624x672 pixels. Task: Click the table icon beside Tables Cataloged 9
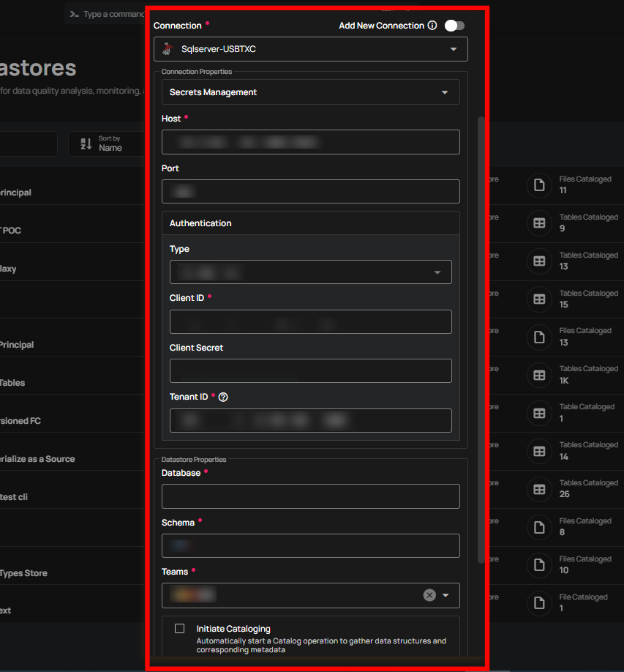(539, 223)
